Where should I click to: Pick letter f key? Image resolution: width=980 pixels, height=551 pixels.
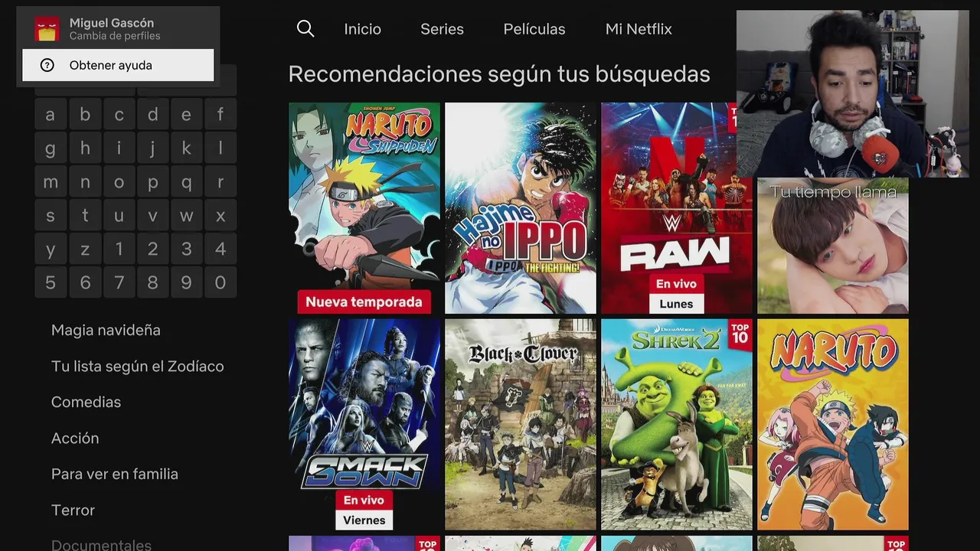220,115
